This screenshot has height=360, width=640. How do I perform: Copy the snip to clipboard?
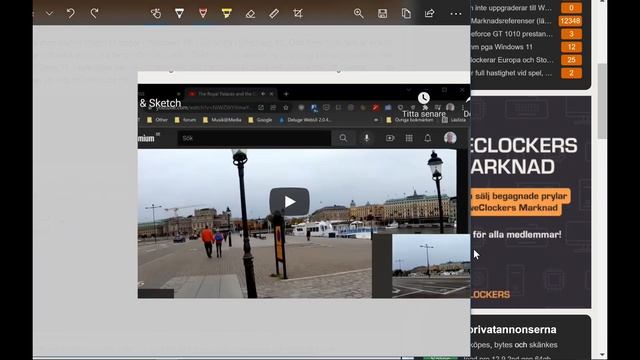point(406,13)
